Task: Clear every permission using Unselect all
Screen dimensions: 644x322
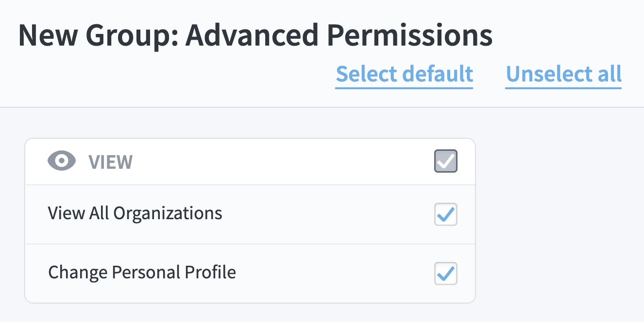Action: tap(563, 74)
